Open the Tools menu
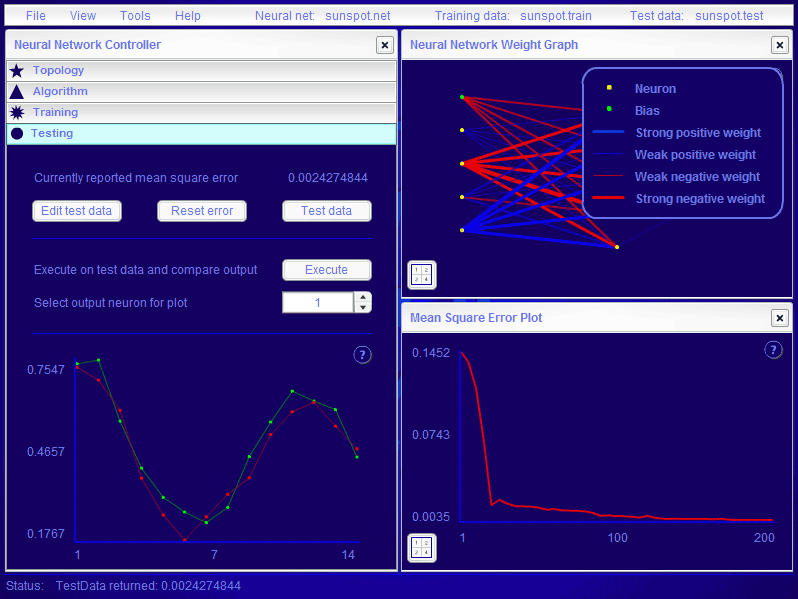The image size is (798, 599). point(135,16)
